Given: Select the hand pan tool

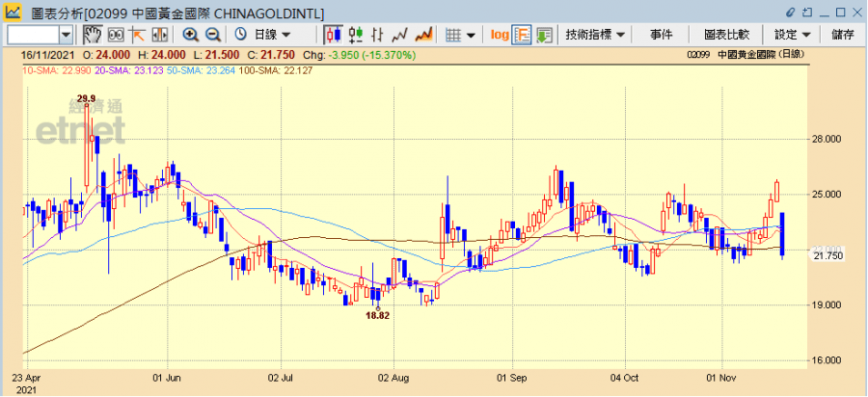Looking at the screenshot, I should coord(93,35).
